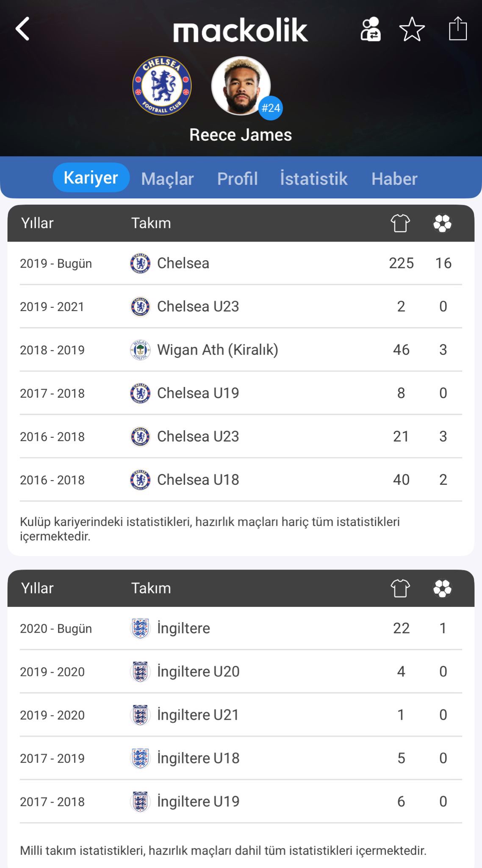Tap the share icon
The width and height of the screenshot is (482, 868).
click(x=457, y=29)
